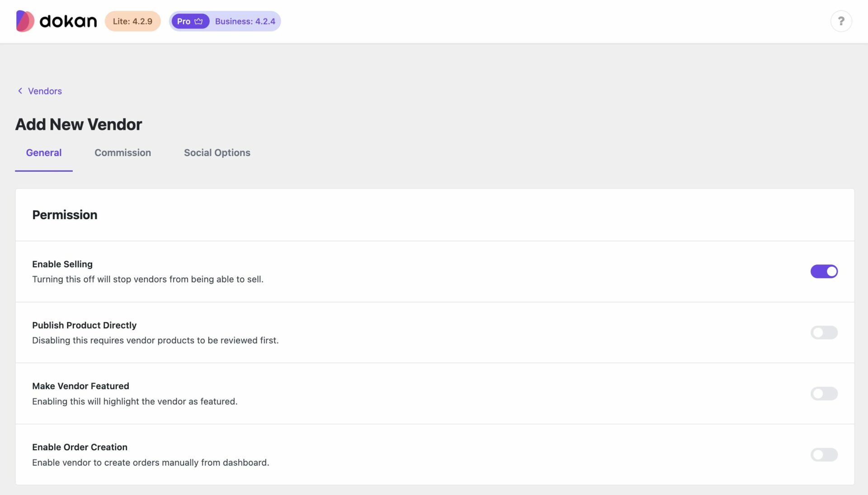Select the General tab
Viewport: 868px width, 495px height.
tap(44, 153)
